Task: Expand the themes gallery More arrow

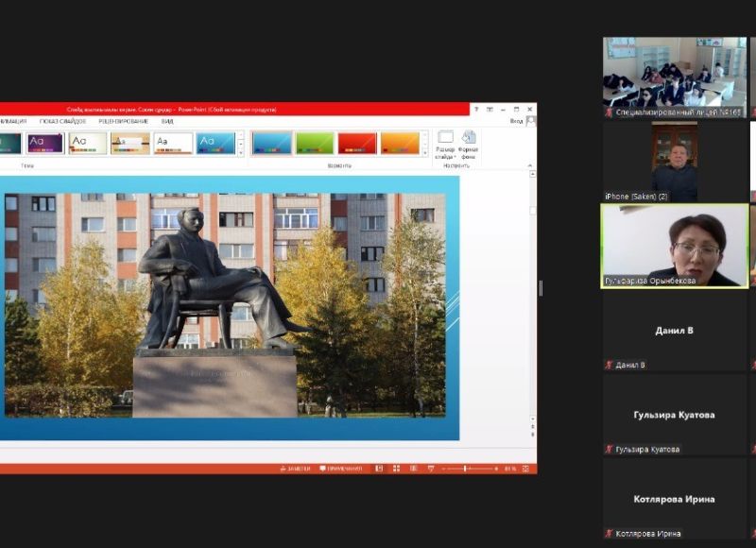Action: [240, 152]
